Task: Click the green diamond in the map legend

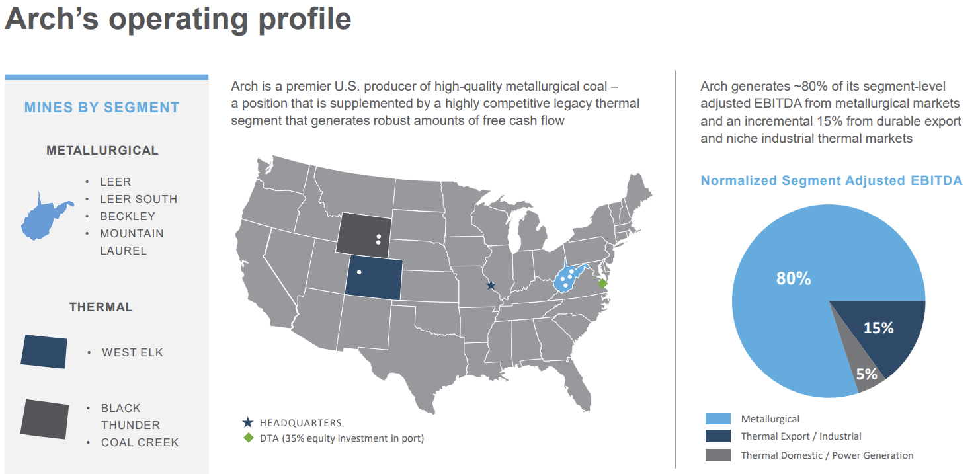Action: [248, 438]
